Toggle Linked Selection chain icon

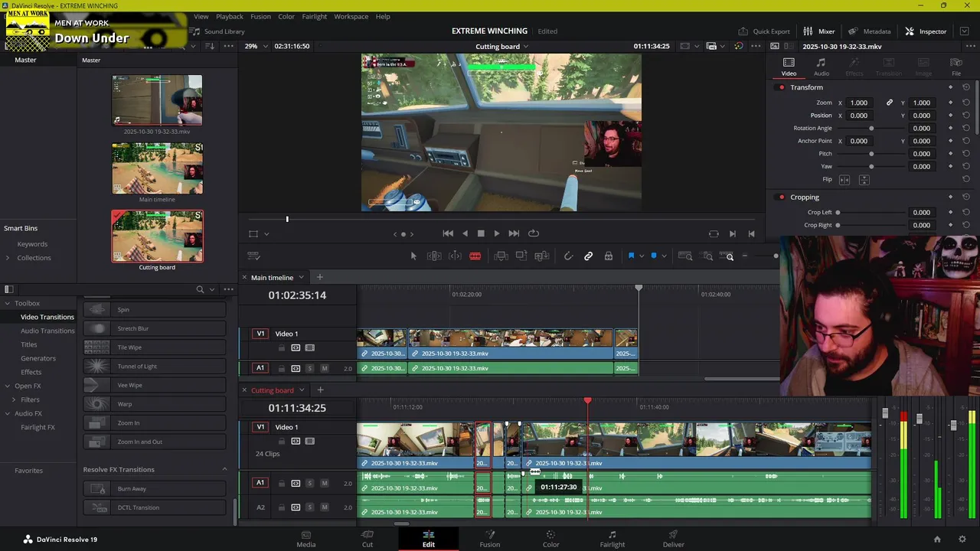click(588, 256)
